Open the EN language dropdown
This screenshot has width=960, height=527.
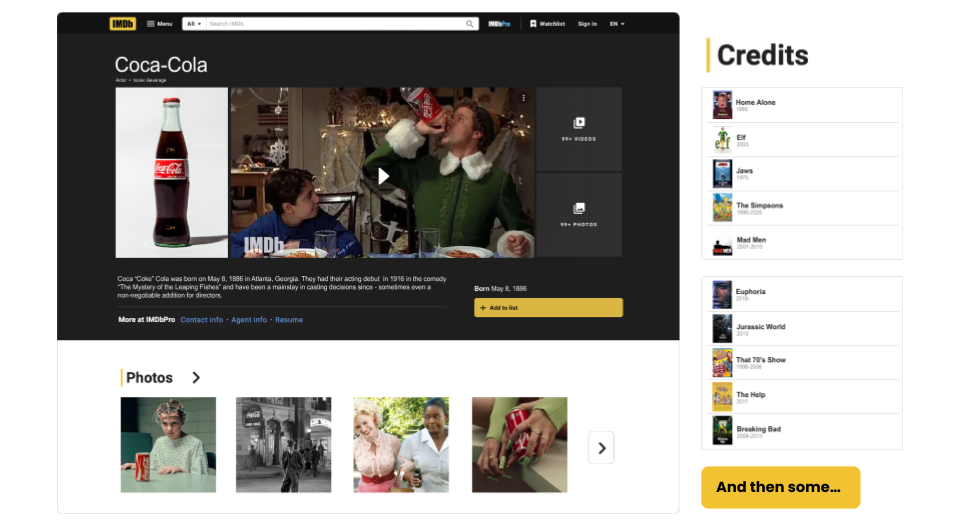point(617,24)
